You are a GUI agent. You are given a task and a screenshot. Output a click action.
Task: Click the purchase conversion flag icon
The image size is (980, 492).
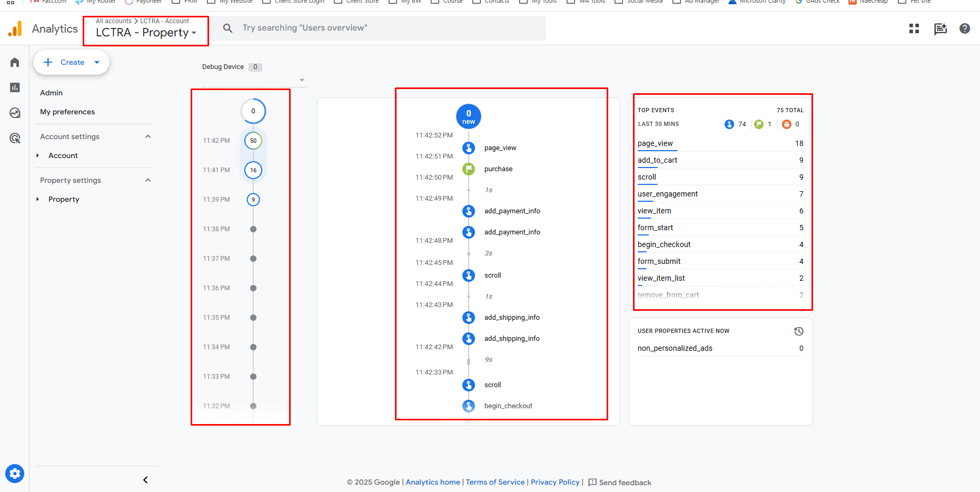(x=469, y=169)
